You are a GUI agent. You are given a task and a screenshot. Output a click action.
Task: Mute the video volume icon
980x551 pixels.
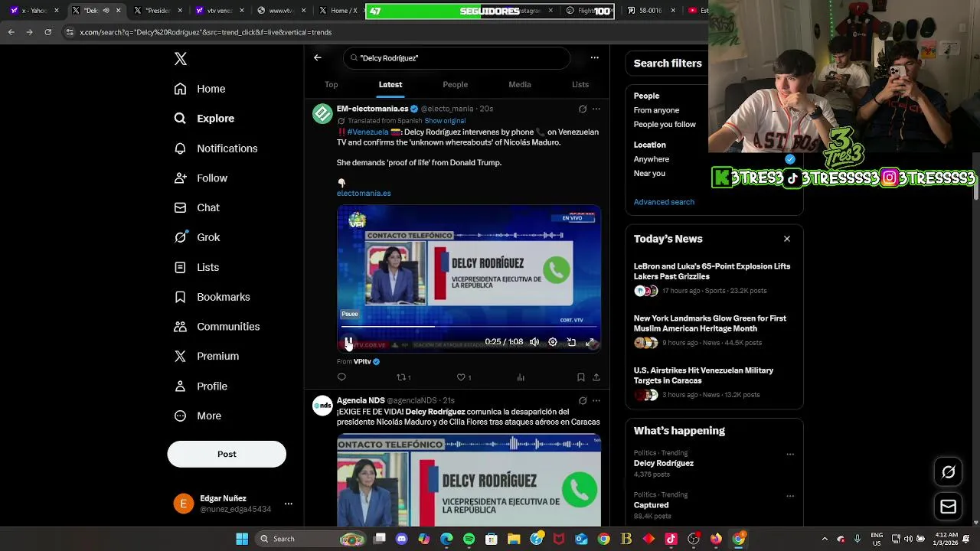[534, 342]
